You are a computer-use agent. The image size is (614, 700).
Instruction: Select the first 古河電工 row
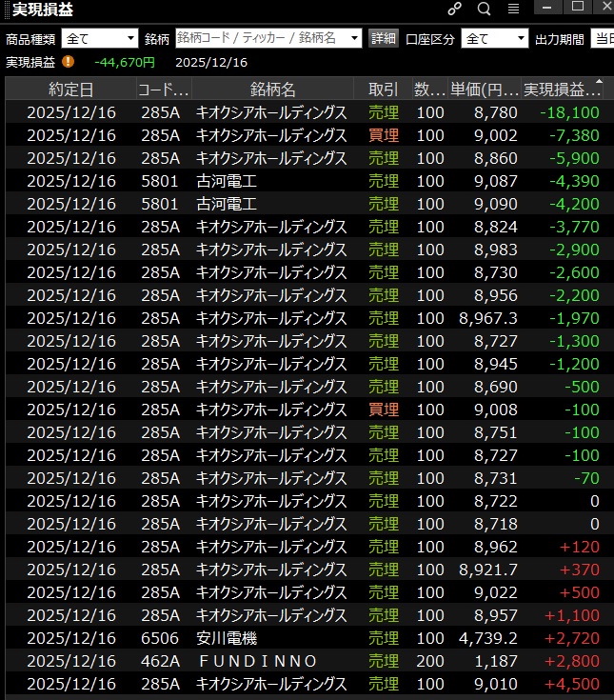(x=227, y=181)
